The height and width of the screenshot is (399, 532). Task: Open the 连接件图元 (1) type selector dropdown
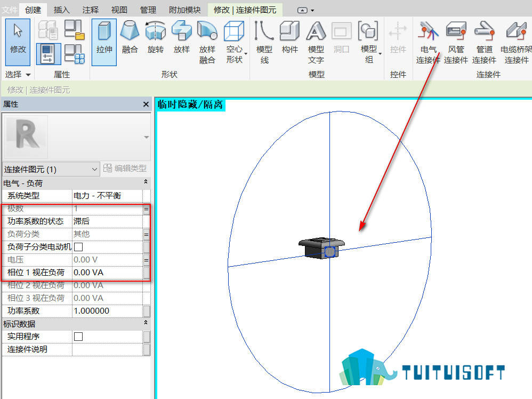51,169
